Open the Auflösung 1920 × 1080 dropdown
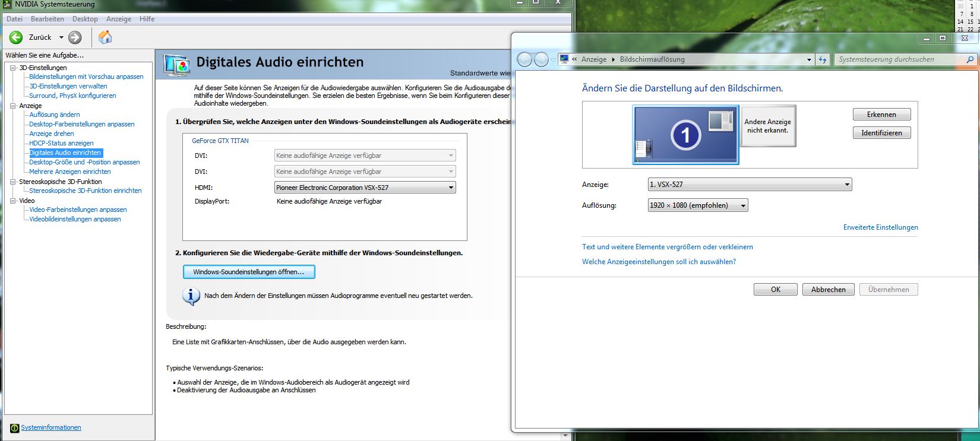 [698, 205]
